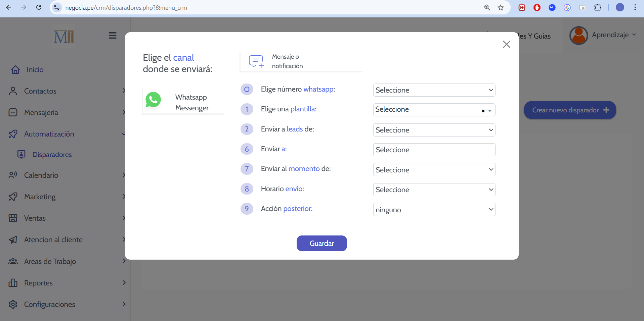The height and width of the screenshot is (321, 644).
Task: Click the Configuraciones gear icon
Action: point(13,304)
